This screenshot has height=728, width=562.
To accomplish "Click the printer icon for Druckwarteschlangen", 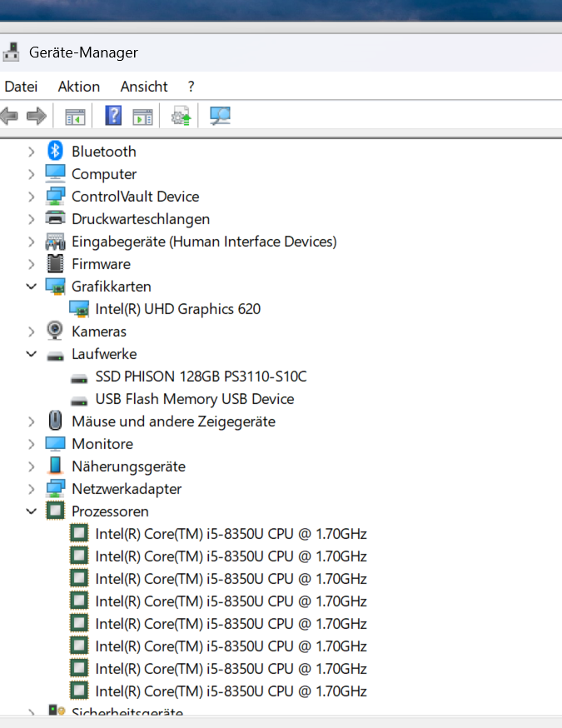I will tap(55, 217).
